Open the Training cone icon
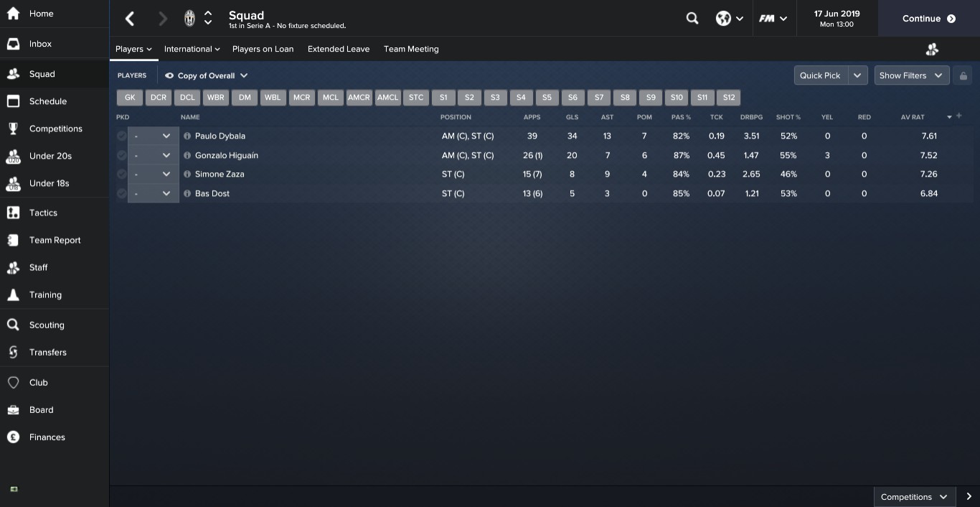980x507 pixels. tap(13, 294)
